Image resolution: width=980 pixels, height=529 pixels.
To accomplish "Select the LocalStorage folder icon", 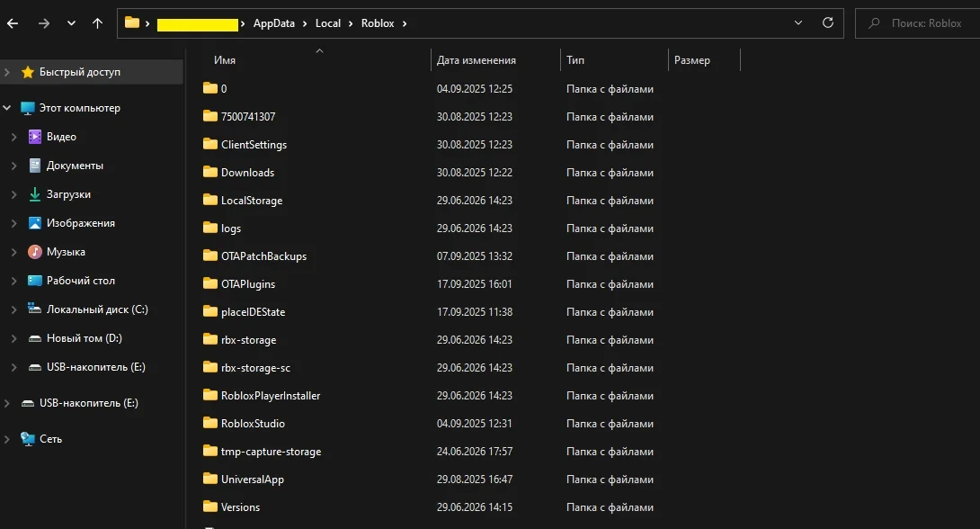I will click(210, 200).
